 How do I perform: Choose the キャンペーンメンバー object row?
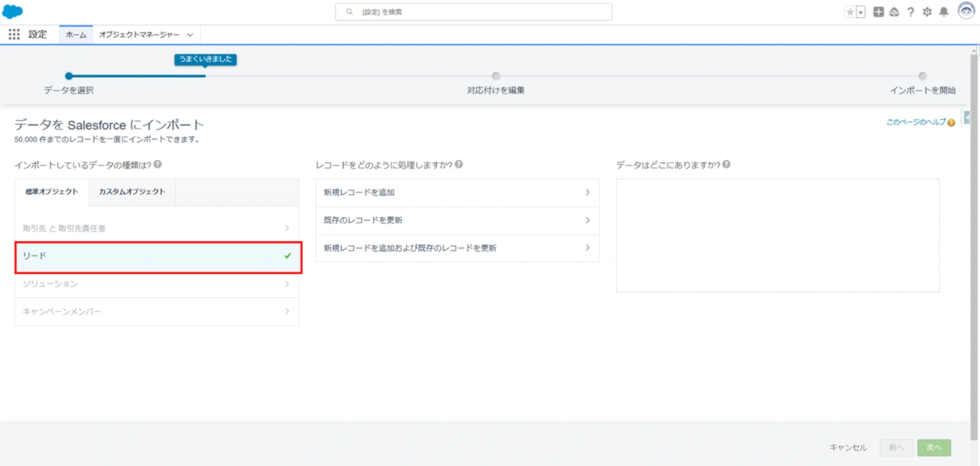[x=157, y=311]
